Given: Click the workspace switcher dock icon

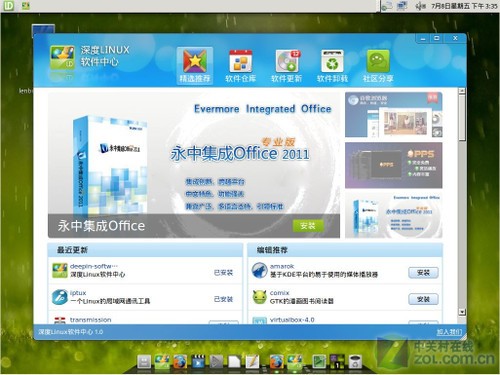Looking at the screenshot, I should [x=337, y=362].
